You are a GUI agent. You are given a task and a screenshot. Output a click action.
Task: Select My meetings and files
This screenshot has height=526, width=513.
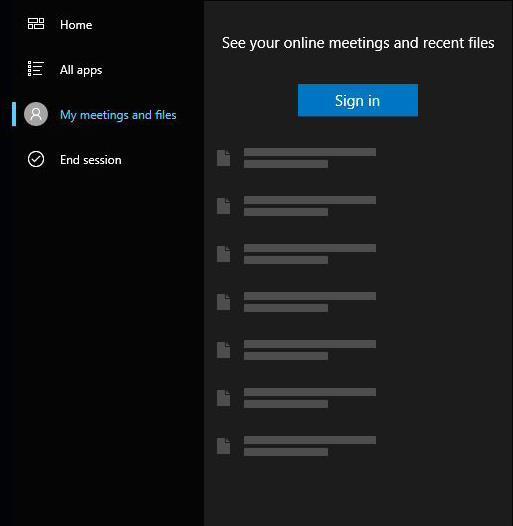tap(118, 115)
